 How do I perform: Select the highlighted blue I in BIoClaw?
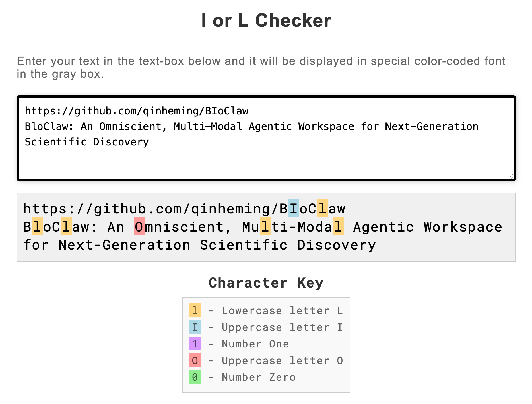pyautogui.click(x=293, y=209)
